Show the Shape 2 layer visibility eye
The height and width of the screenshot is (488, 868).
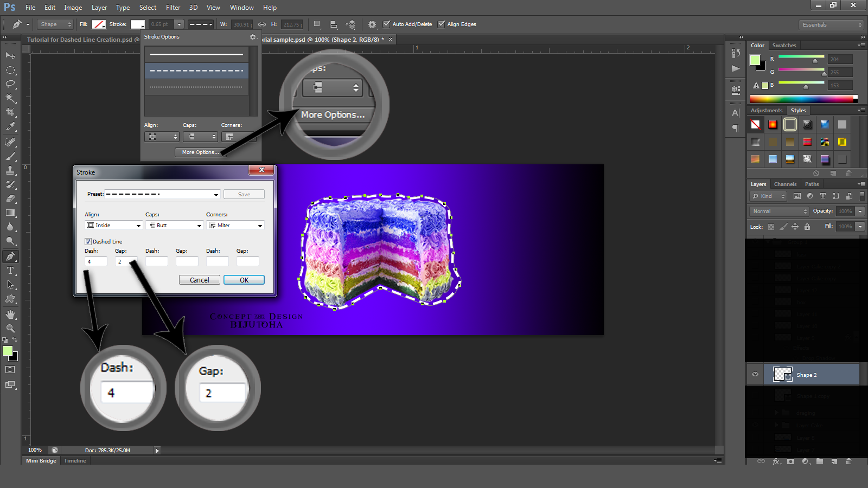[755, 374]
